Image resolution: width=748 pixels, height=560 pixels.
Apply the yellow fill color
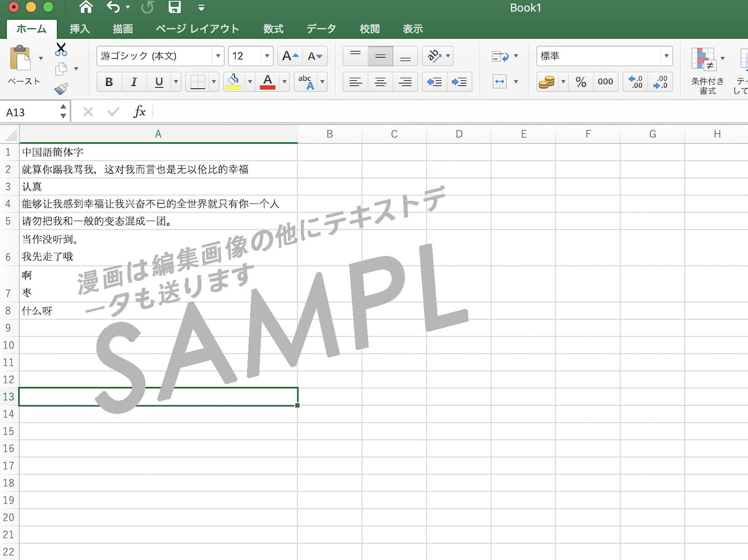click(x=233, y=82)
